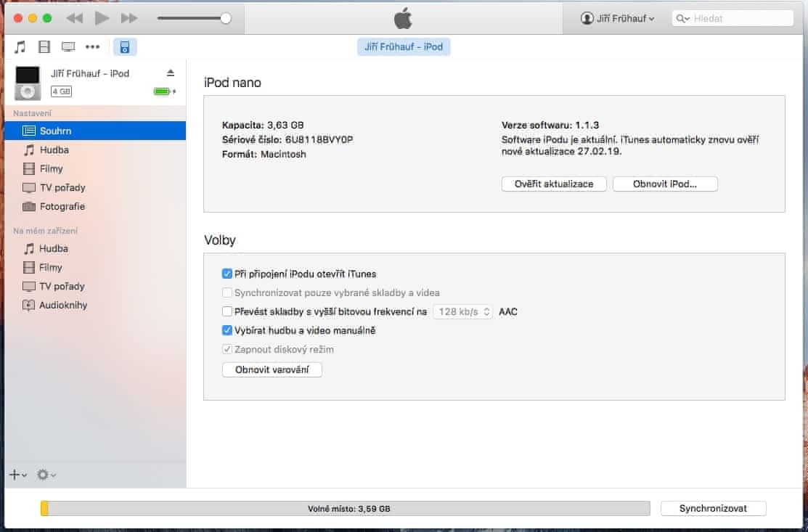Open the Music library icon
This screenshot has width=808, height=532.
(x=20, y=47)
